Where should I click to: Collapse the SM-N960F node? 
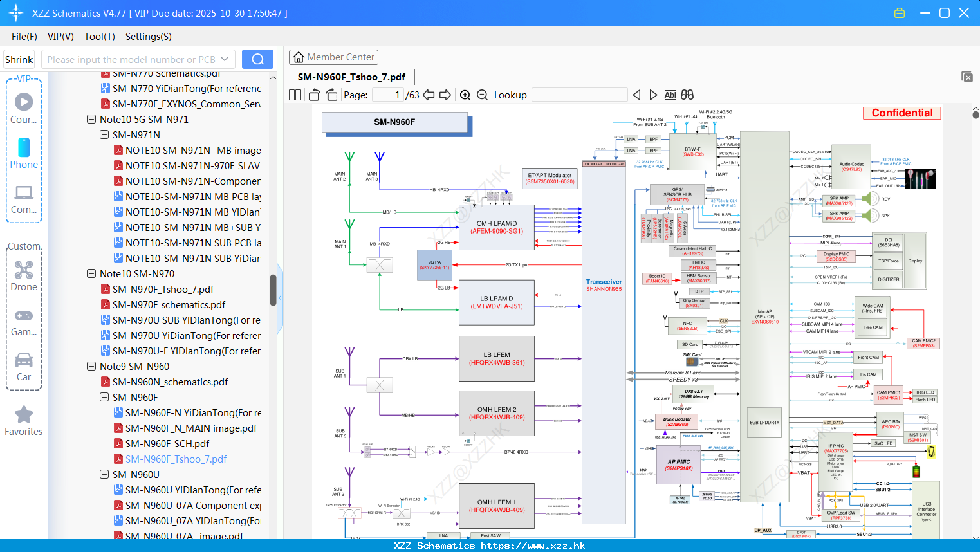[x=104, y=397]
